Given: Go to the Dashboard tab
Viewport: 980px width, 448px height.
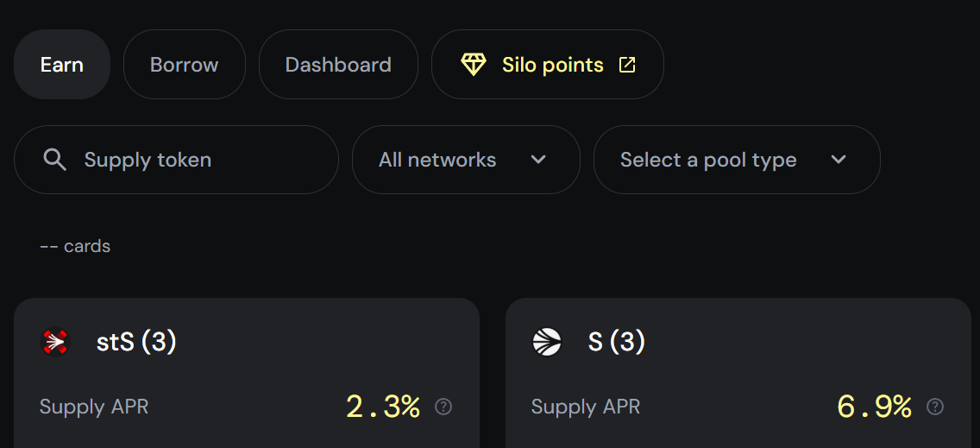Looking at the screenshot, I should pyautogui.click(x=338, y=65).
